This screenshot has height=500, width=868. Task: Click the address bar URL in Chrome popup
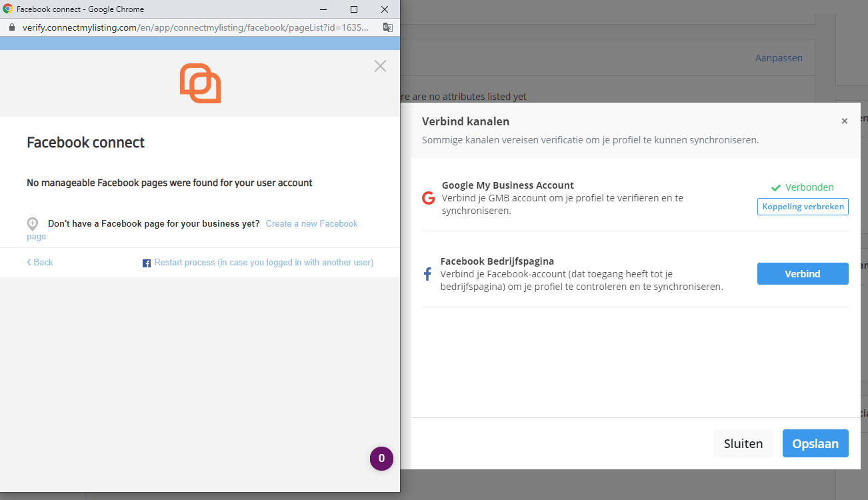[195, 27]
